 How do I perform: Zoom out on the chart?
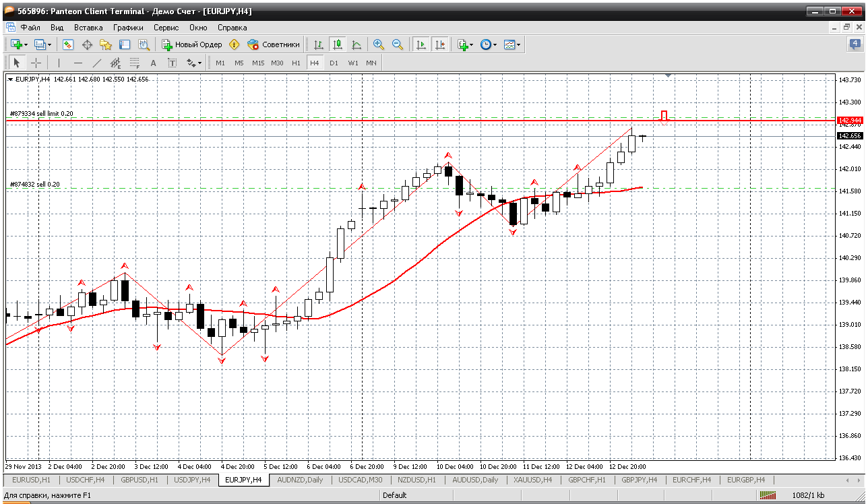tap(398, 44)
